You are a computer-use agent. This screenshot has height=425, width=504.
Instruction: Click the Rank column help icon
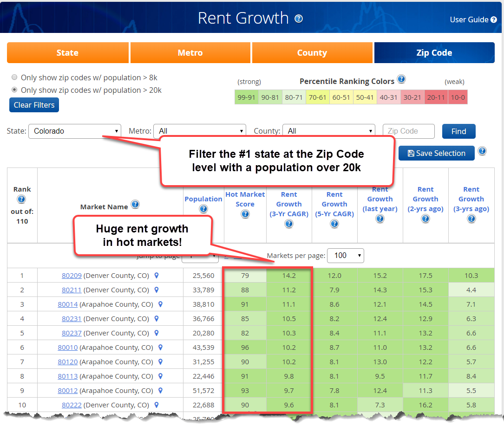coord(21,200)
